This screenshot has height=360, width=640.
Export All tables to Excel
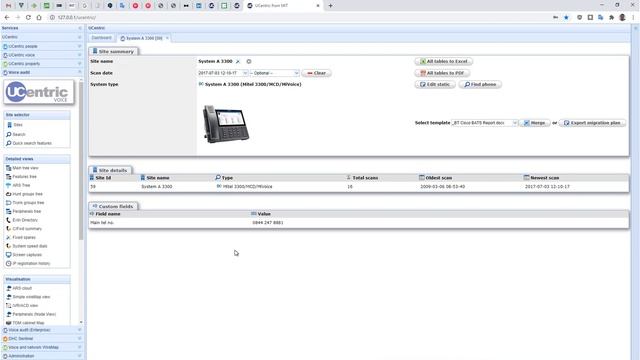[x=444, y=61]
